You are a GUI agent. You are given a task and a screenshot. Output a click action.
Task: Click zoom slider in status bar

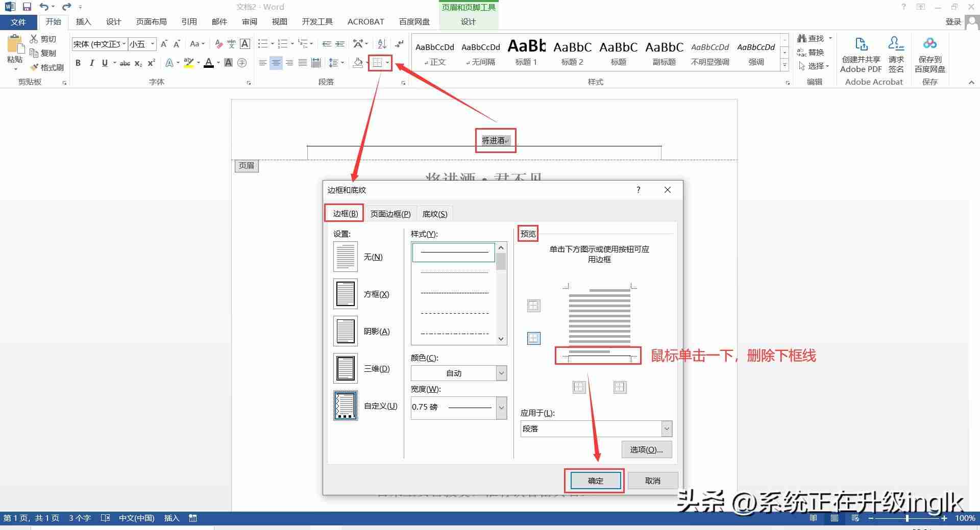pyautogui.click(x=907, y=518)
